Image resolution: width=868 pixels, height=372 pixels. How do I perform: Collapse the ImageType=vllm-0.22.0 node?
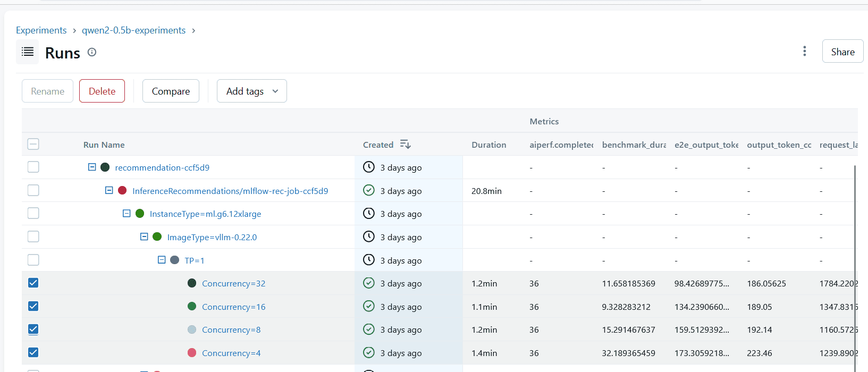[x=144, y=236]
